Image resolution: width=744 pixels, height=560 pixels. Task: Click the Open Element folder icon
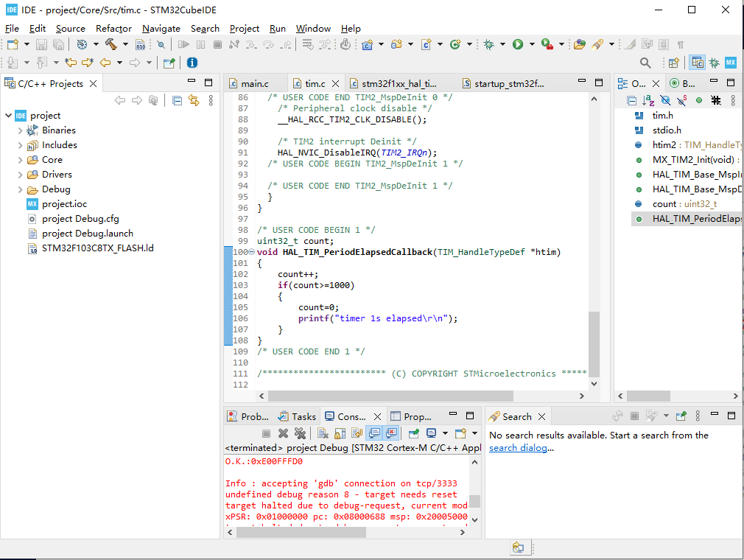pyautogui.click(x=579, y=45)
